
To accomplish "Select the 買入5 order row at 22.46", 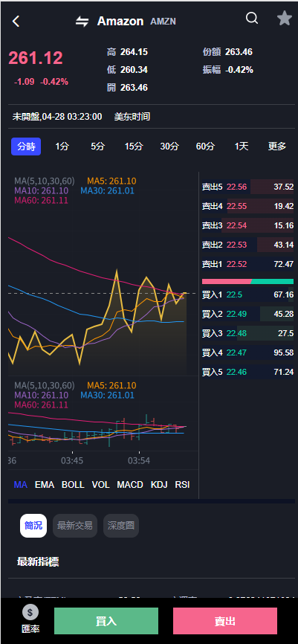I will (x=247, y=372).
